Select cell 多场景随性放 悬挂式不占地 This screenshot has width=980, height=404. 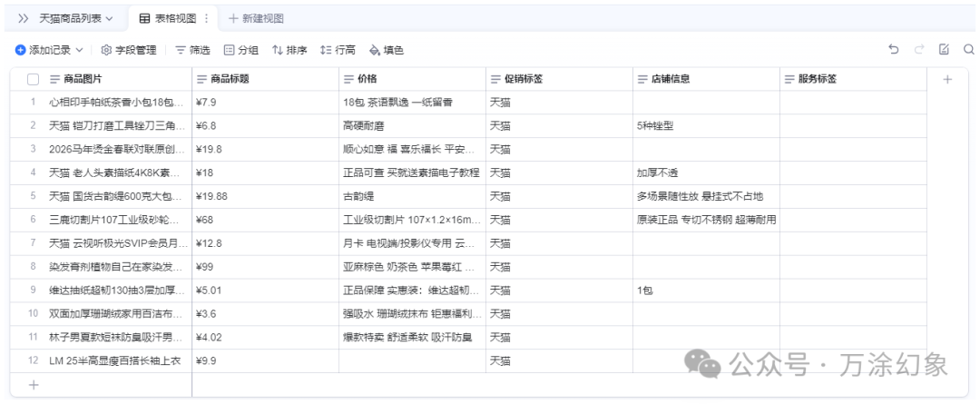706,196
